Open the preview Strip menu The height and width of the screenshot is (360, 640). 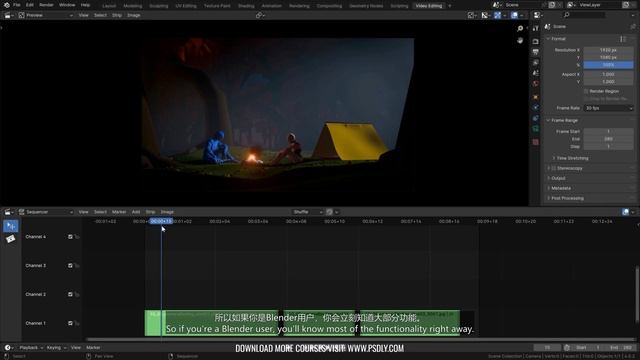pos(117,15)
